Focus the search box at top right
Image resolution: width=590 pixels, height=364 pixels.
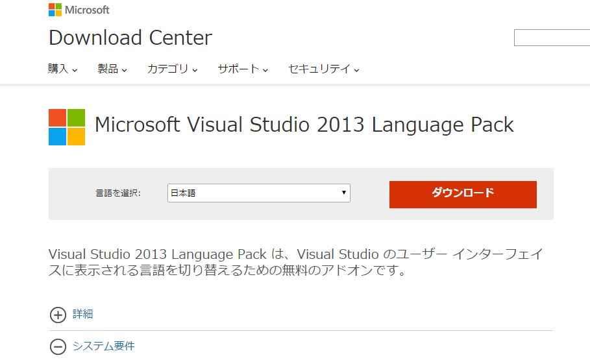[552, 38]
